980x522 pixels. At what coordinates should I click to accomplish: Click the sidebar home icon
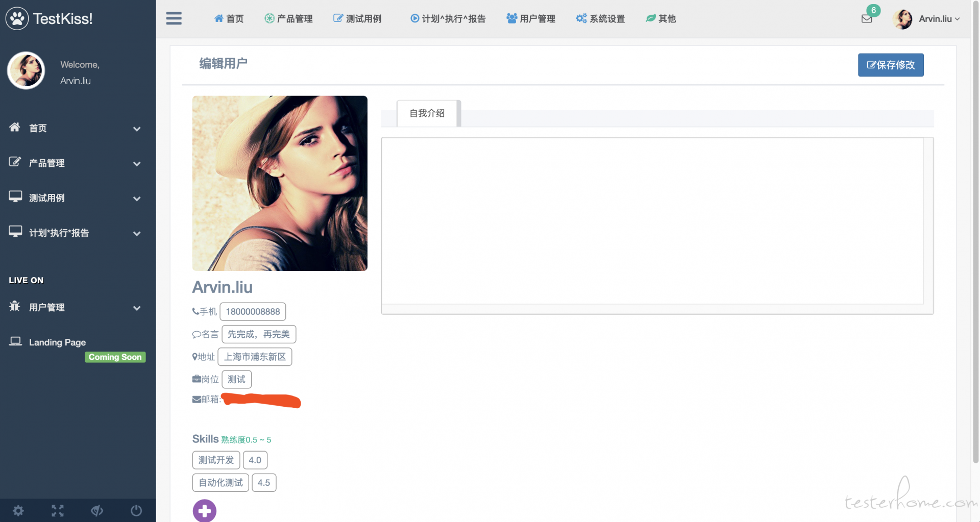point(15,127)
